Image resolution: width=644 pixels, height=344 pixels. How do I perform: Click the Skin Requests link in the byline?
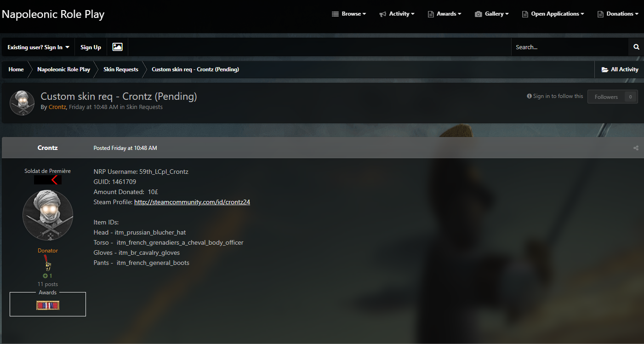pyautogui.click(x=144, y=107)
